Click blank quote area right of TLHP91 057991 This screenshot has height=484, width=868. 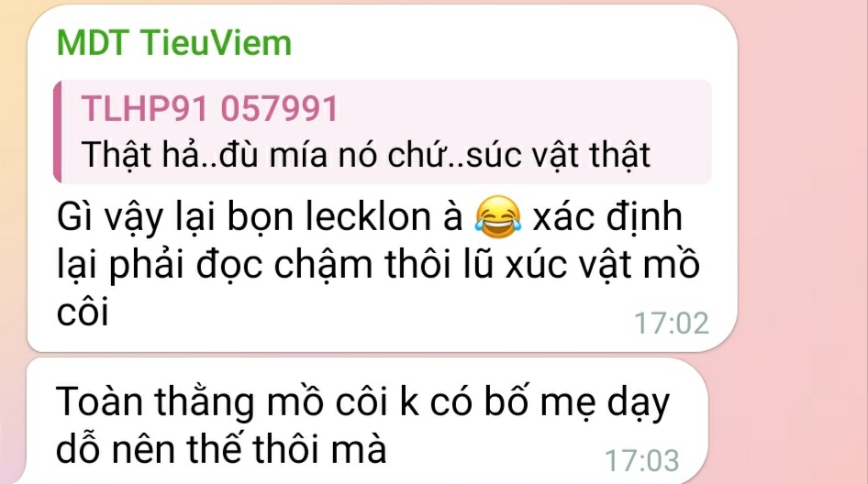(x=520, y=108)
